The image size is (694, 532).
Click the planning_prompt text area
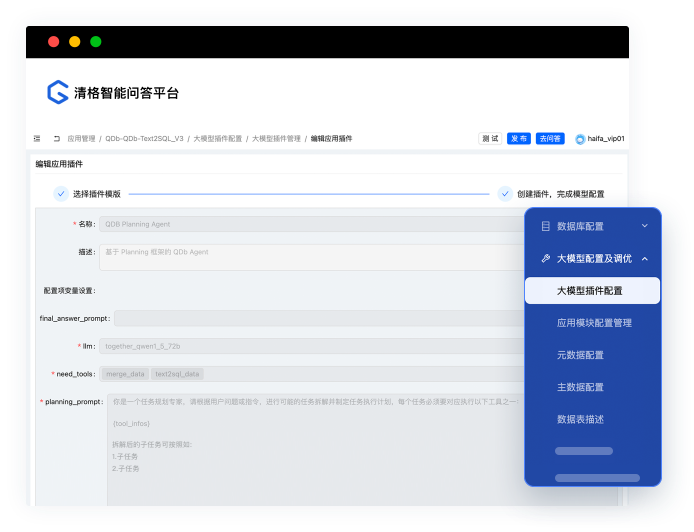click(x=315, y=449)
